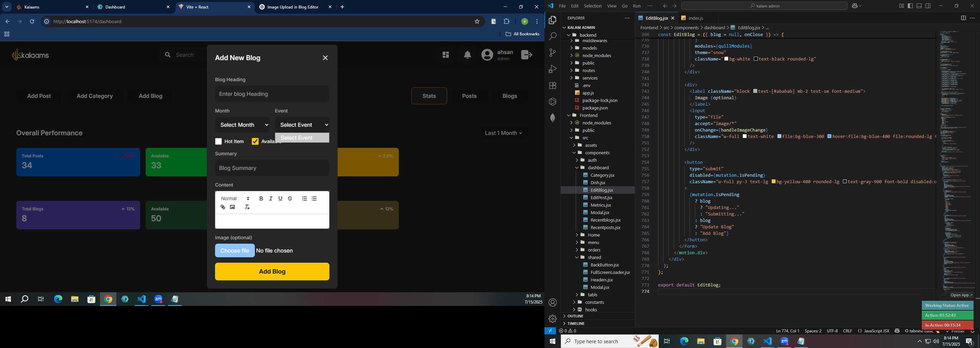Switch to the index.js editor tab
The height and width of the screenshot is (348, 980).
pos(695,18)
